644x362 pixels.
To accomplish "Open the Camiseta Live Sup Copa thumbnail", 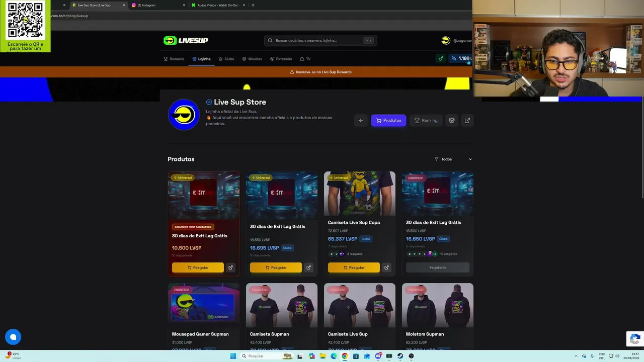I will point(360,194).
